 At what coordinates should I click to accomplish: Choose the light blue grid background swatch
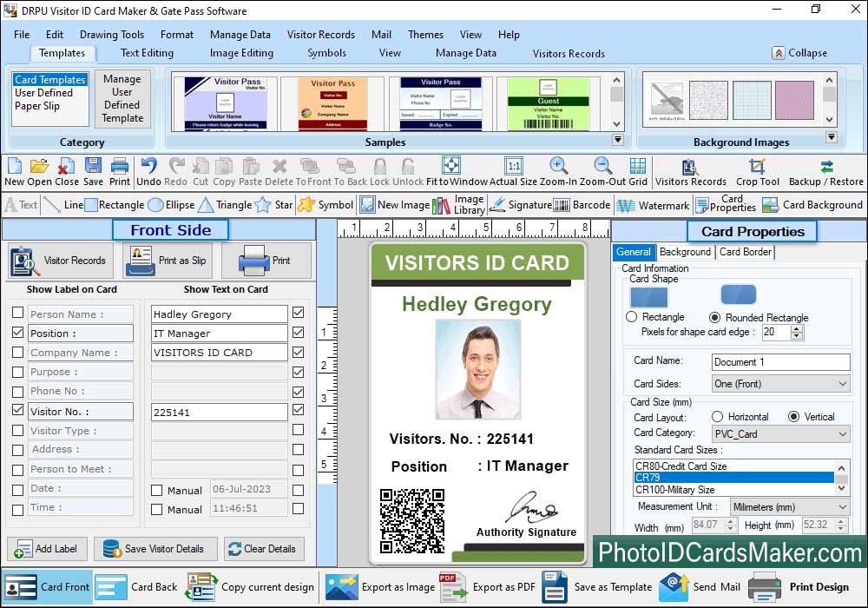(x=752, y=100)
